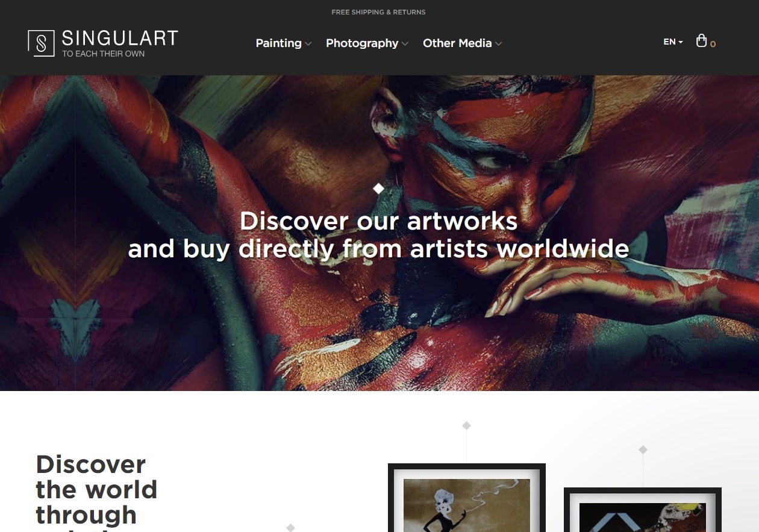Click the Free Shipping & Returns banner
The height and width of the screenshot is (532, 759).
pyautogui.click(x=378, y=12)
